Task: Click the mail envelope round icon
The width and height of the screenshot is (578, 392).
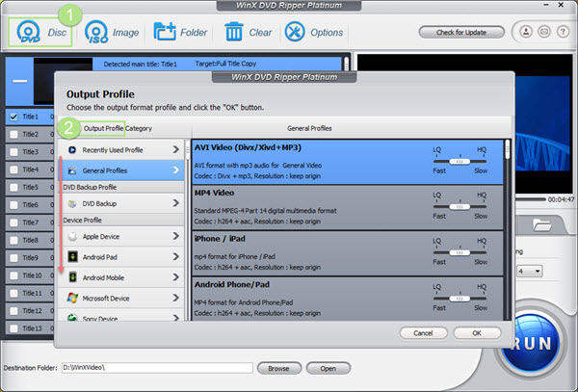Action: pos(544,32)
